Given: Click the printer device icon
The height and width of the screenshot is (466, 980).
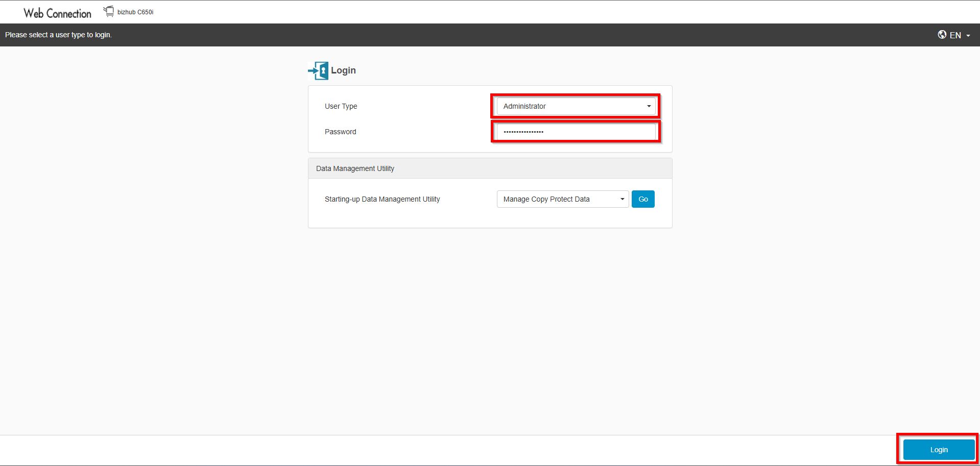Looking at the screenshot, I should coord(109,11).
